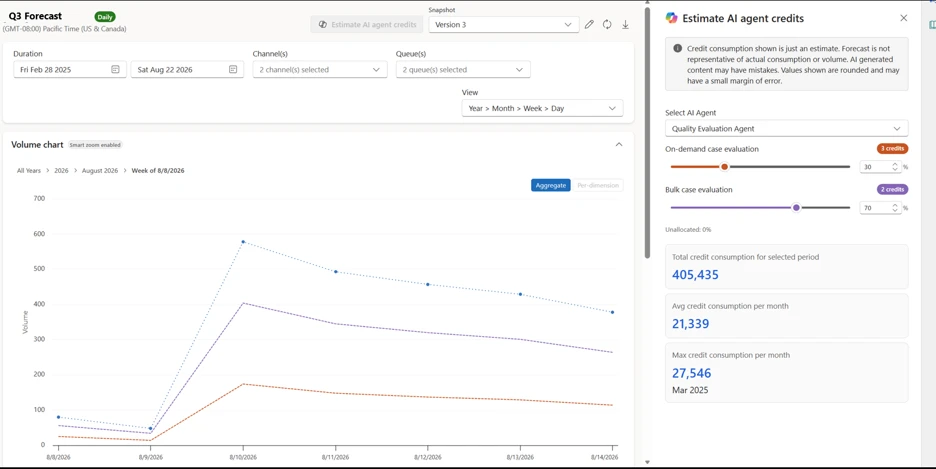
Task: Download the forecast with the download icon
Action: click(x=626, y=24)
